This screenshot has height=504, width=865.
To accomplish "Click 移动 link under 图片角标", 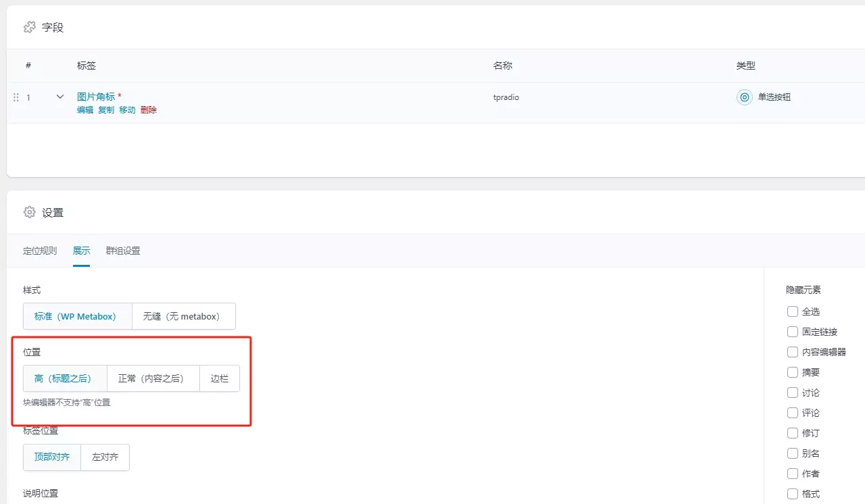I will coord(127,109).
